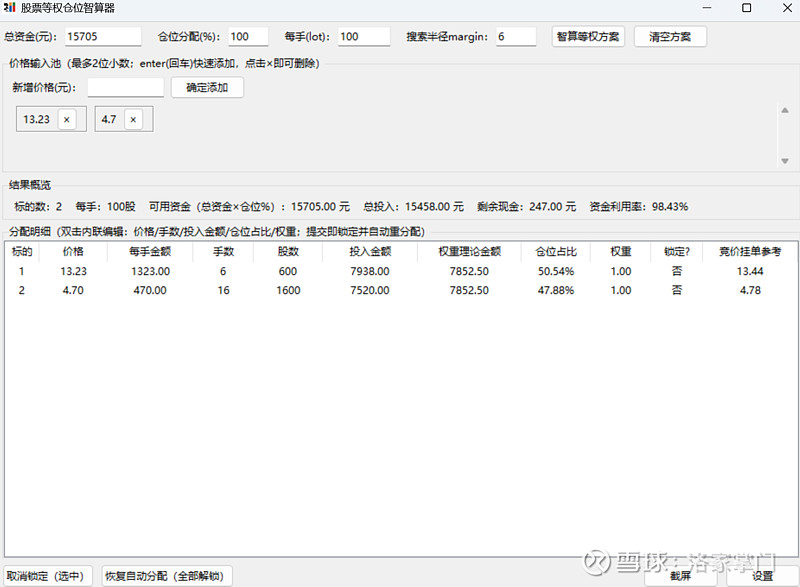Viewport: 800px width, 587px height.
Task: Click the 确定添加 button
Action: [x=207, y=87]
